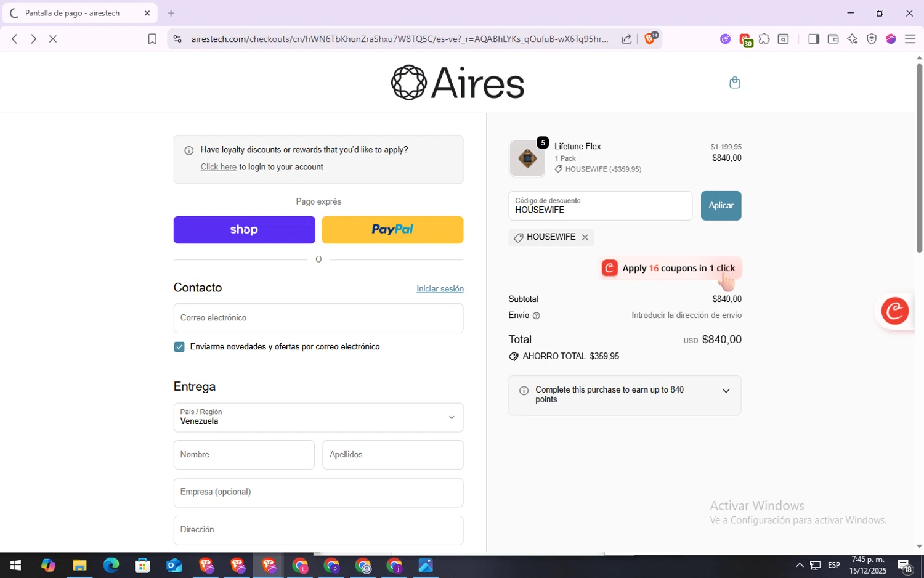
Task: Click the address bar URL
Action: pos(400,39)
